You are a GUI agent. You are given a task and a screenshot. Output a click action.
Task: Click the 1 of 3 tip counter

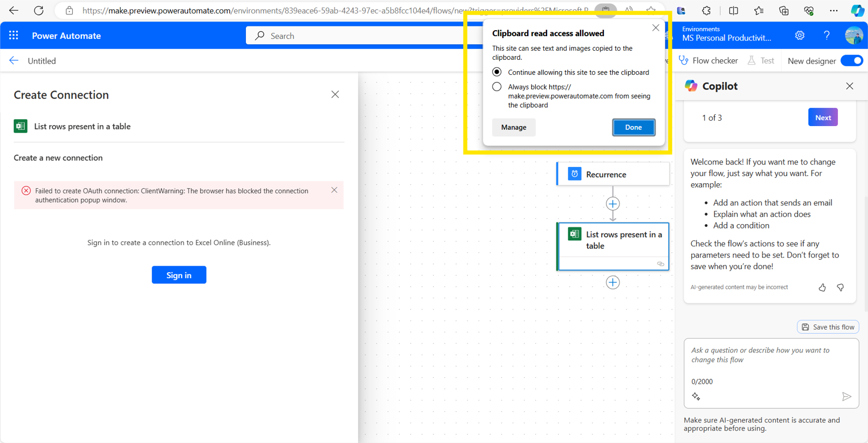click(712, 117)
